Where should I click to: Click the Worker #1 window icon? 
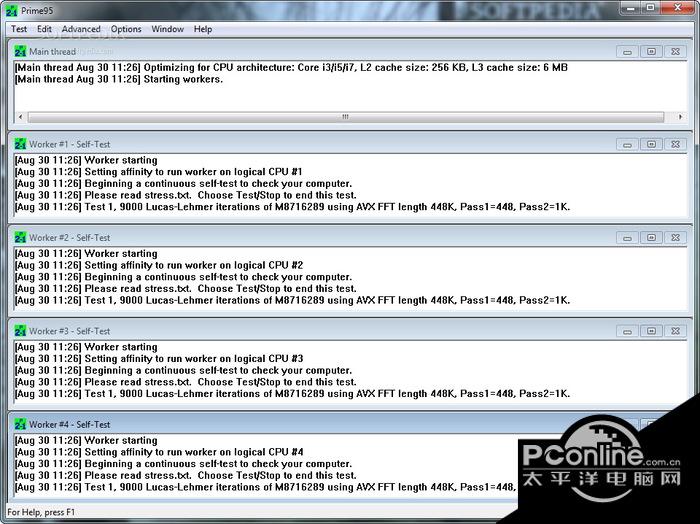(20, 144)
